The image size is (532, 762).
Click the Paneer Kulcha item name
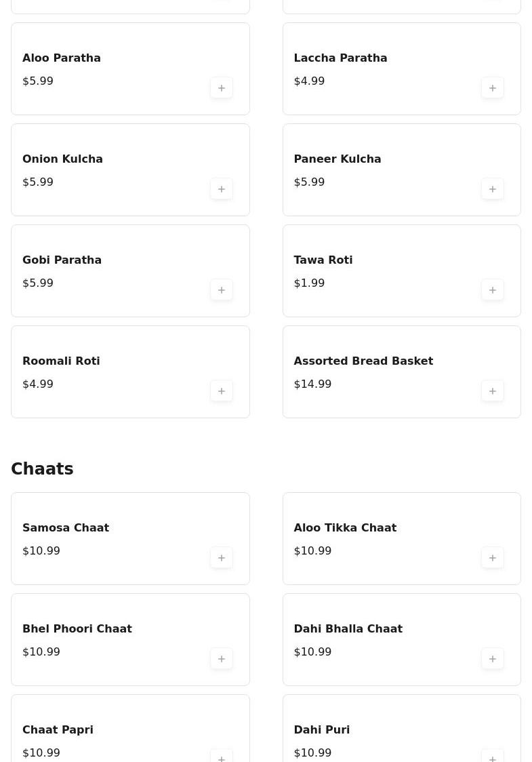coord(337,159)
